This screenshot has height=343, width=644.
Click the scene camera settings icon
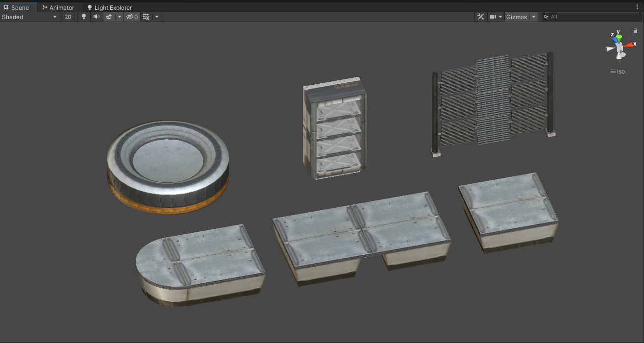point(493,17)
